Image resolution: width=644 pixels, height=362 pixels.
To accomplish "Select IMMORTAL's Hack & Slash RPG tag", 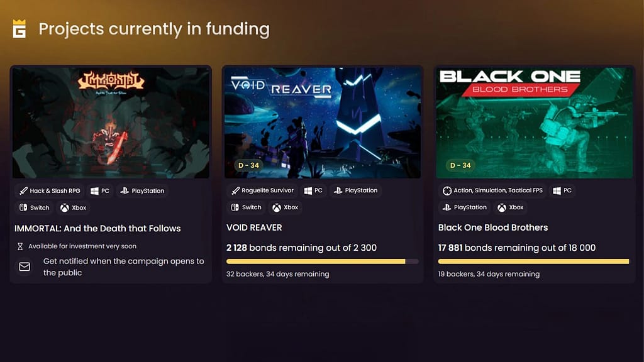I will (x=50, y=191).
